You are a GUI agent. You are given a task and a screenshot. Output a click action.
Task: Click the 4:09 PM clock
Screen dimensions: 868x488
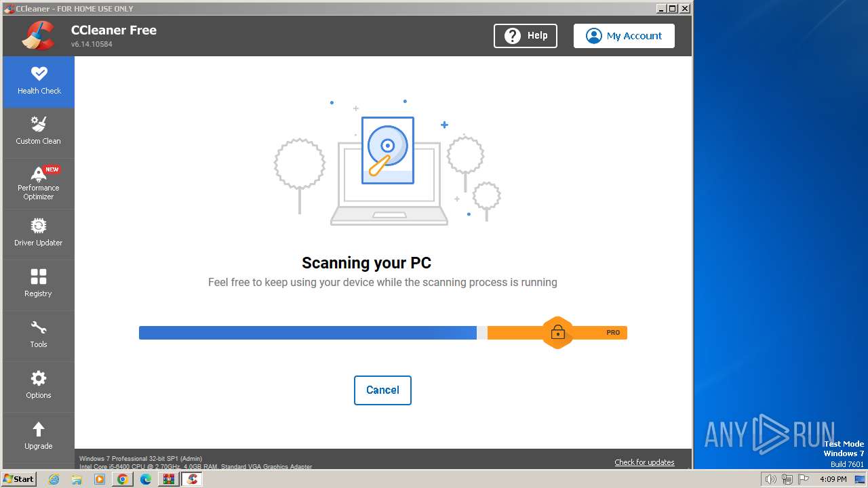click(833, 479)
